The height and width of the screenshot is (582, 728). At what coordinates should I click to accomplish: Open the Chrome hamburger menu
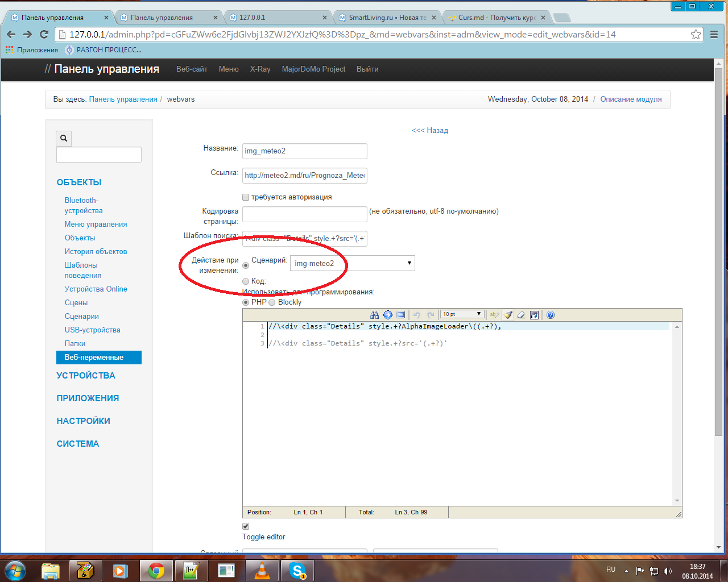[714, 35]
